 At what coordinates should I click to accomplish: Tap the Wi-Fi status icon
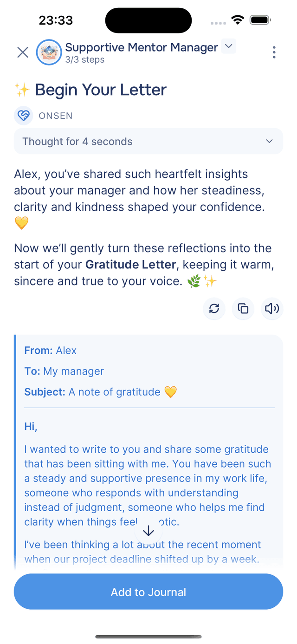coord(238,20)
